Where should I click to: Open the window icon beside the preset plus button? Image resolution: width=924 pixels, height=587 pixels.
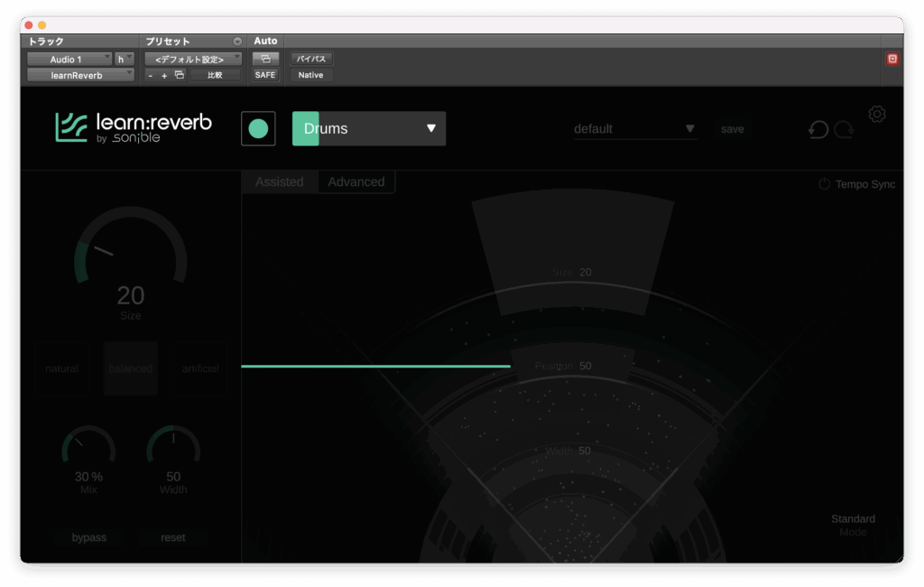pyautogui.click(x=180, y=75)
